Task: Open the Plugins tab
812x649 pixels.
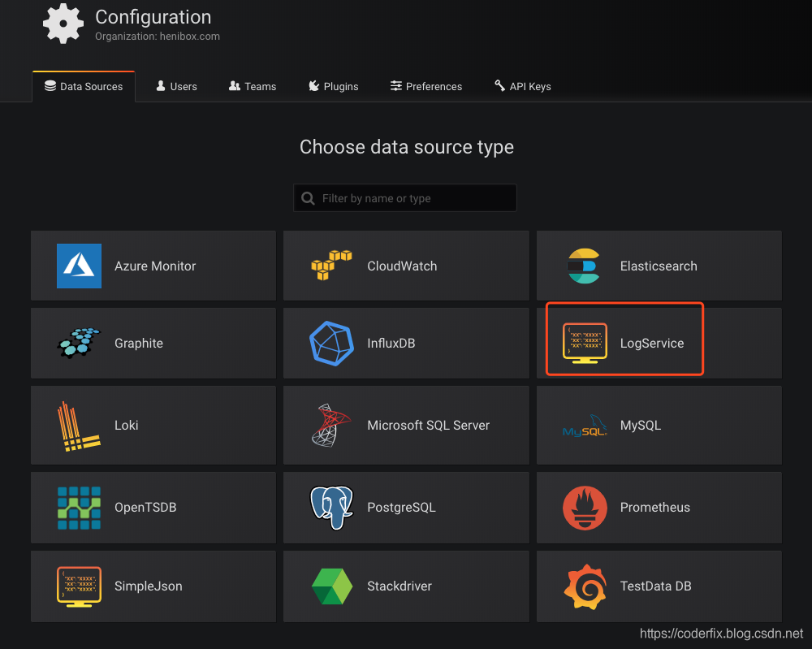Action: coord(333,86)
